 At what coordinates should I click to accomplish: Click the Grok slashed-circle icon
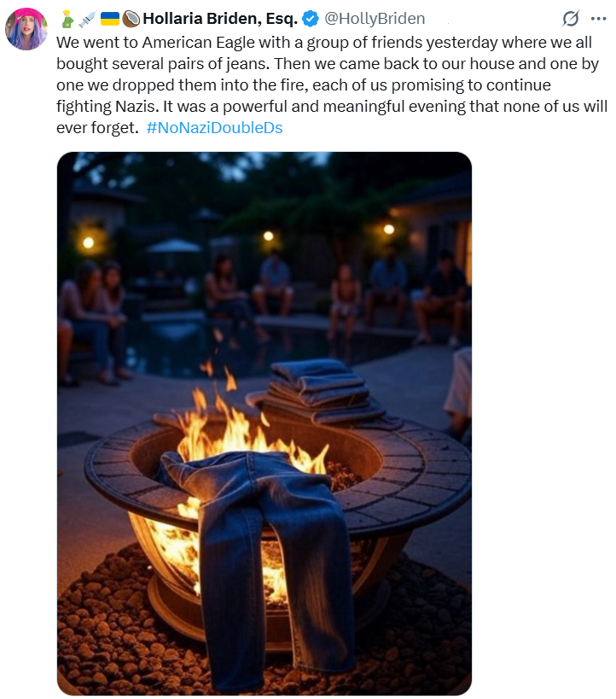click(571, 19)
